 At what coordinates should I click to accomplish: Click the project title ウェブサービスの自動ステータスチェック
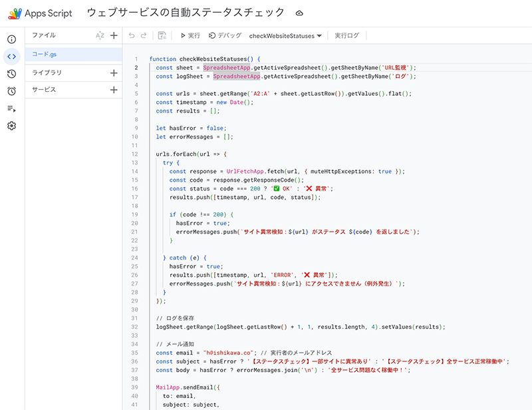click(x=186, y=13)
